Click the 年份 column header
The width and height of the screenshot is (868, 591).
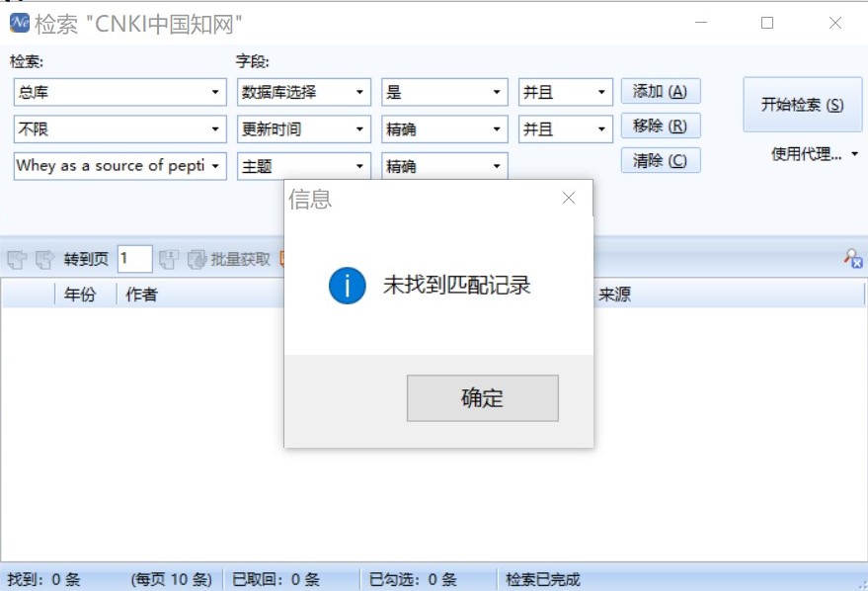[80, 294]
